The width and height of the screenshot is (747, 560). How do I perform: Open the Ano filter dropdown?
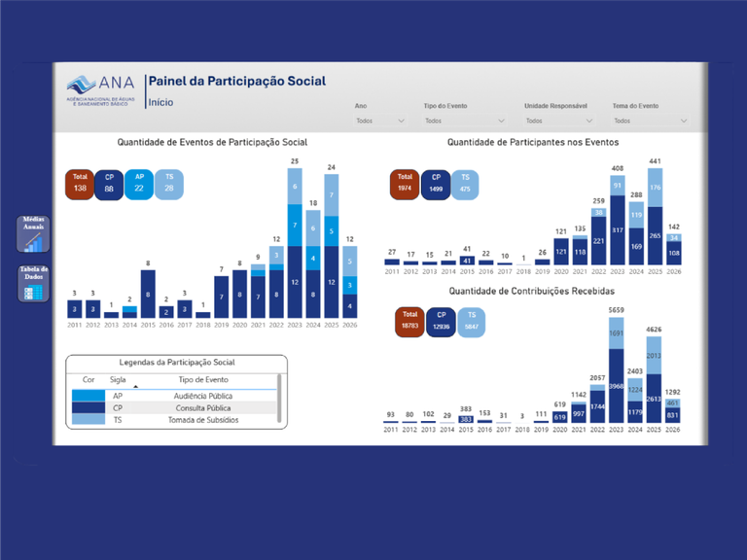coord(380,121)
